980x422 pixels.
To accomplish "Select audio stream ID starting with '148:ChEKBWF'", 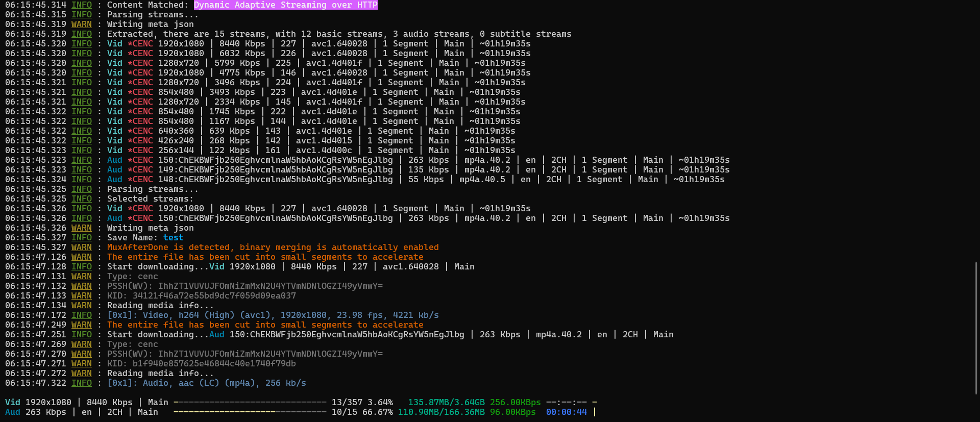I will click(276, 180).
